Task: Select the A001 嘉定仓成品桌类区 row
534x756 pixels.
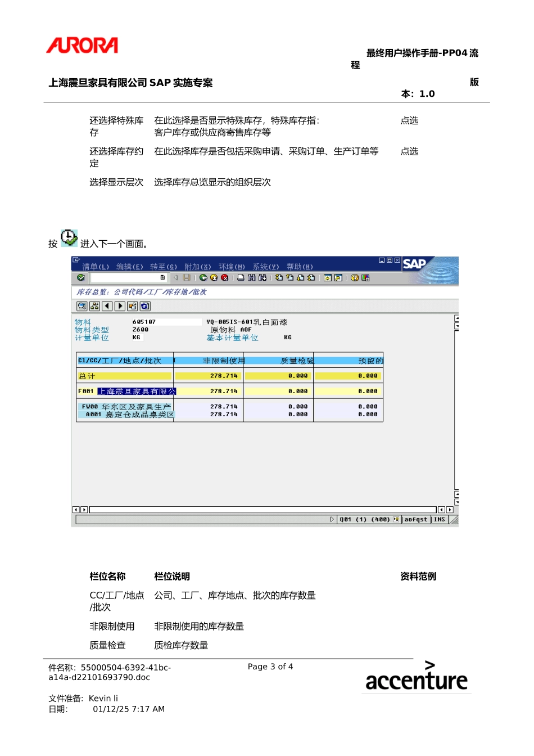Action: tap(139, 415)
